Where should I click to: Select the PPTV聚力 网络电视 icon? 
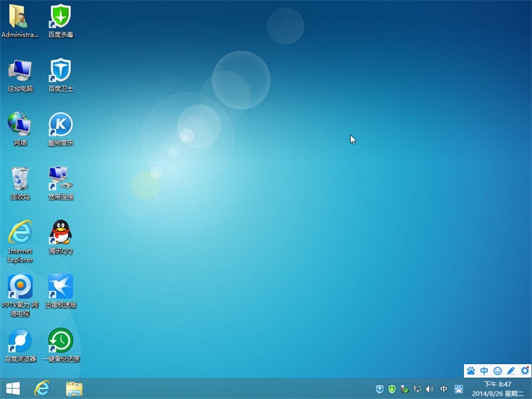pos(20,287)
